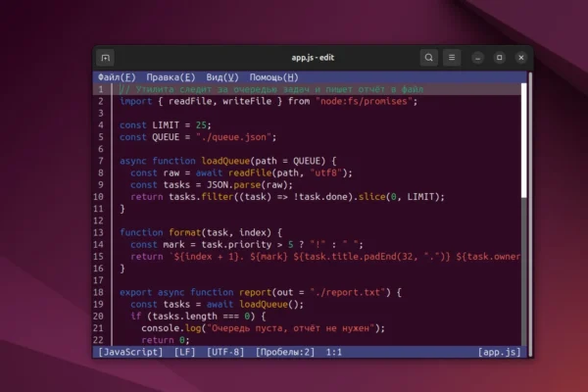Open the Помощь(H) menu

273,77
